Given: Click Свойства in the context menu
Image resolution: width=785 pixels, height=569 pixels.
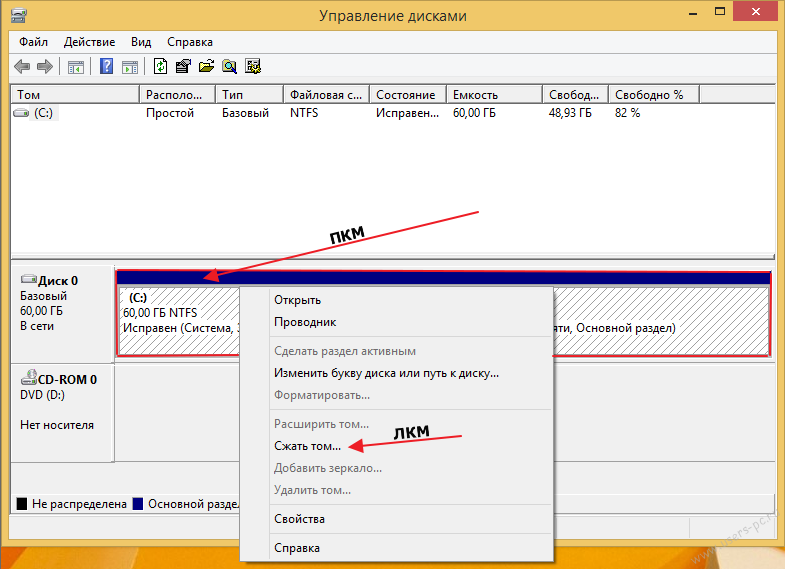Looking at the screenshot, I should [x=299, y=519].
